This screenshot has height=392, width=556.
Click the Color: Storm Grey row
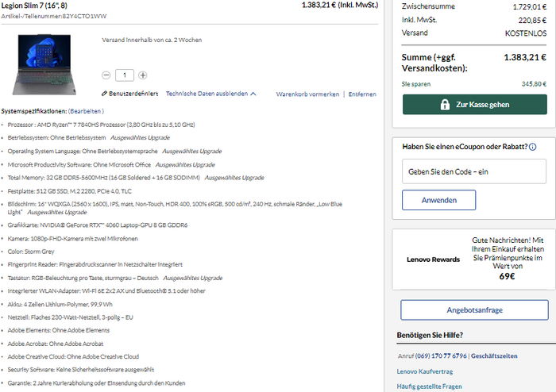click(31, 252)
